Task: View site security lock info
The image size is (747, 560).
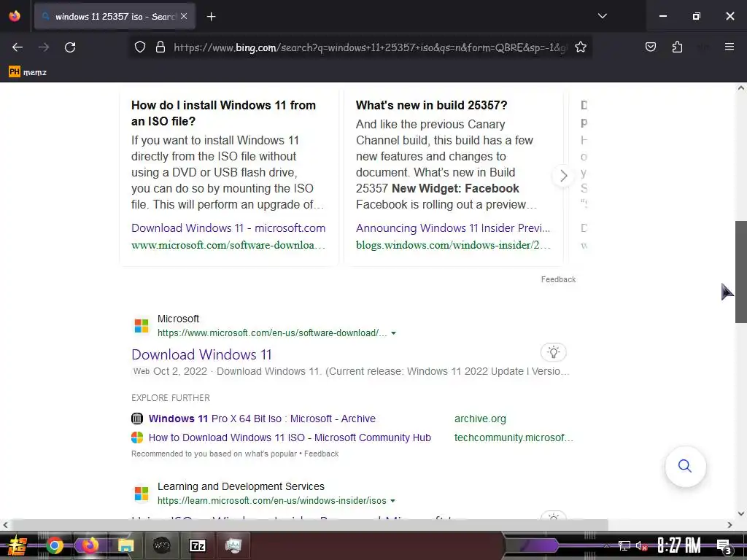Action: tap(160, 47)
